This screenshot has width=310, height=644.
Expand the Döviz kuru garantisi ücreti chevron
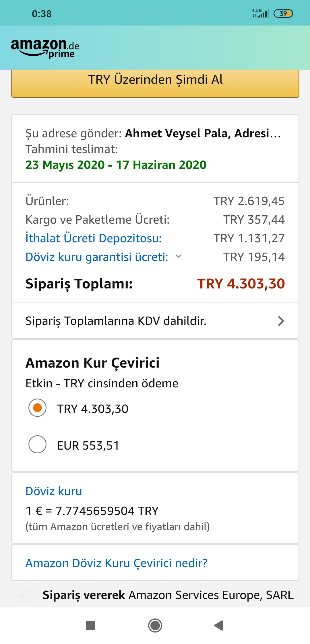tap(179, 256)
